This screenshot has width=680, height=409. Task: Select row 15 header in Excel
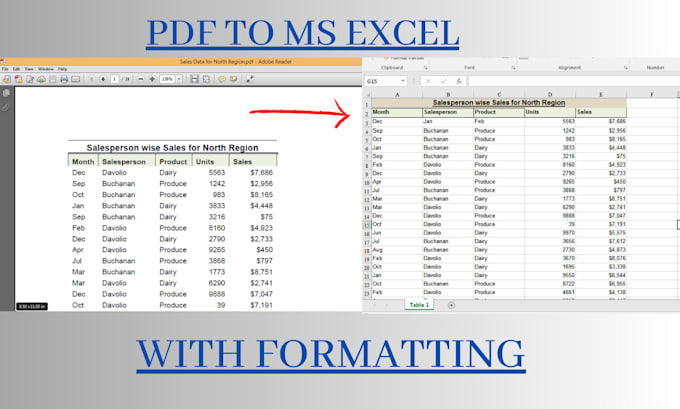tap(367, 225)
